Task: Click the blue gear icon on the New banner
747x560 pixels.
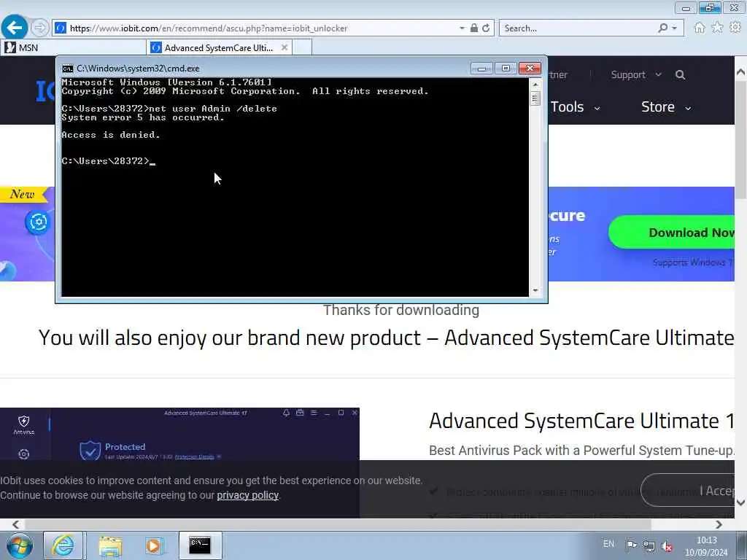Action: (38, 222)
